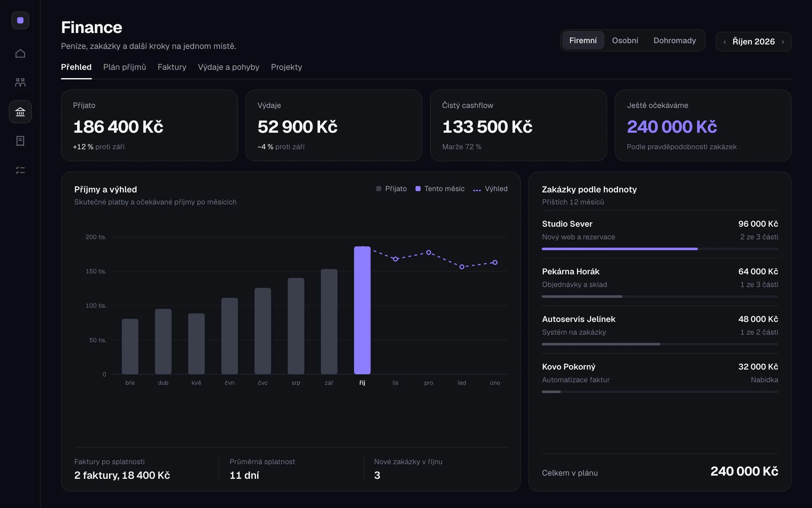This screenshot has height=508, width=812.
Task: Click the purple app logo icon
Action: point(20,21)
